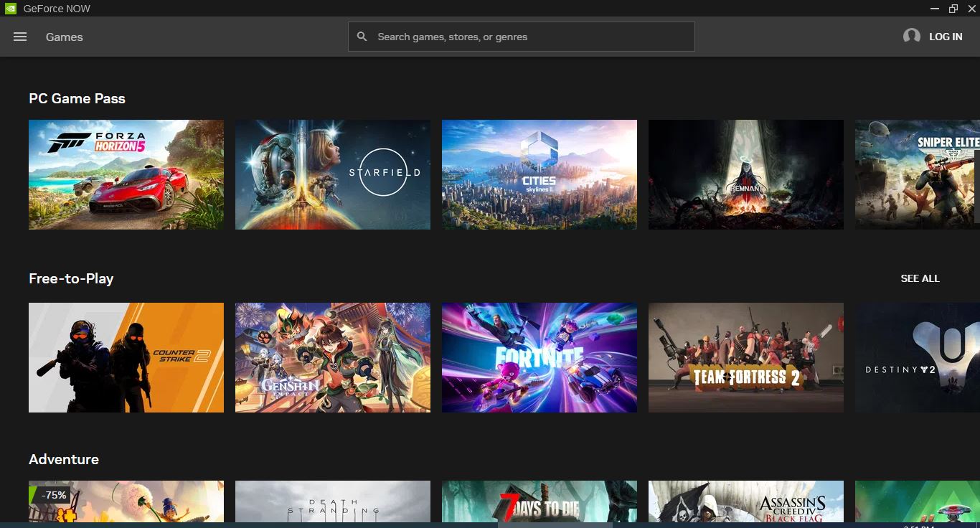Click the Adventure section heading
980x528 pixels.
click(x=64, y=459)
